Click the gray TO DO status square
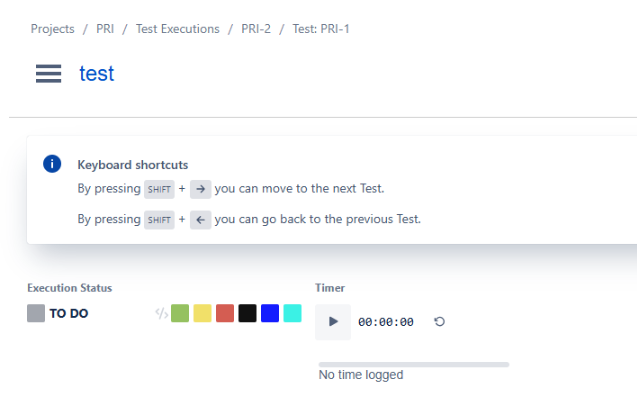 36,313
